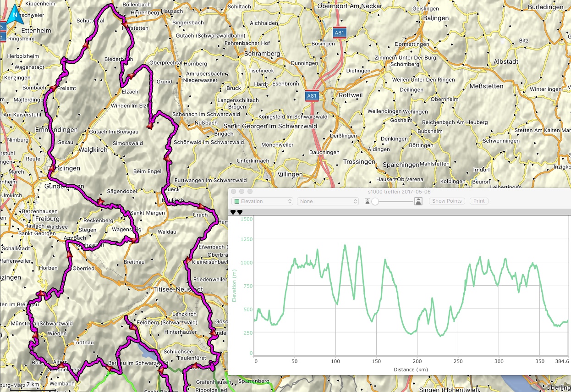The width and height of the screenshot is (571, 392).
Task: Click the large zoom-in icon right of slider
Action: [x=418, y=201]
